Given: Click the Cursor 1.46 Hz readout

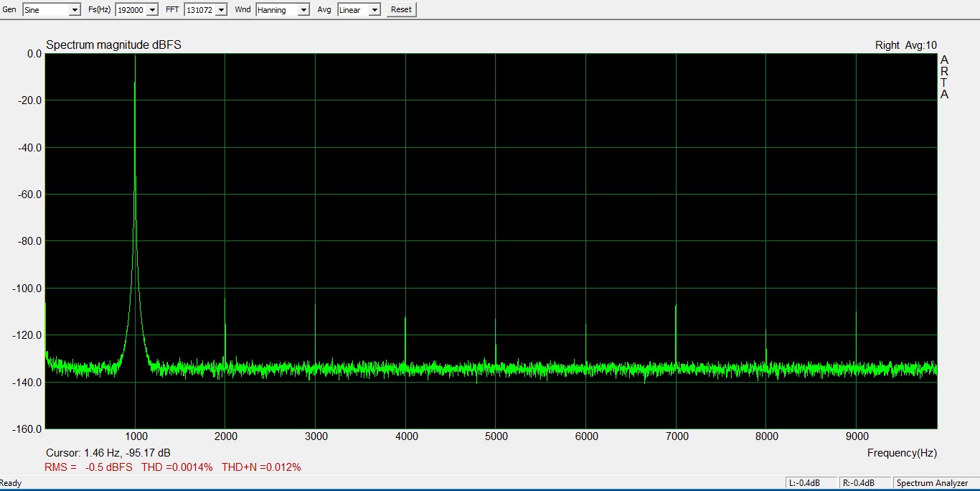Looking at the screenshot, I should click(x=108, y=453).
